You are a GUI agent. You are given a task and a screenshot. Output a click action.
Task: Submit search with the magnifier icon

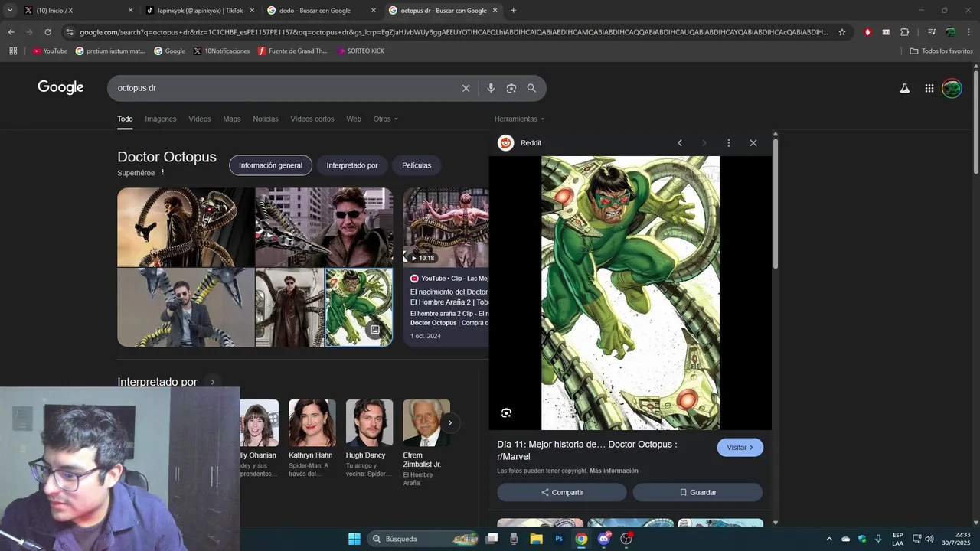point(531,88)
